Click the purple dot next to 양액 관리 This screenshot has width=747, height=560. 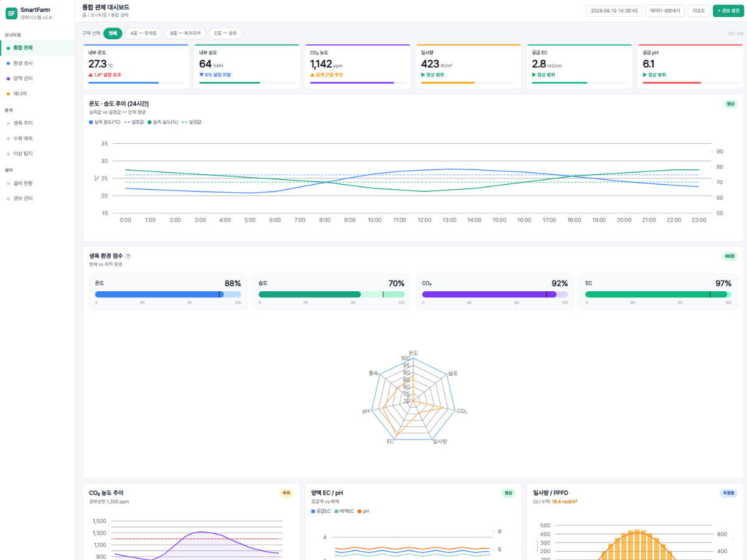click(8, 78)
